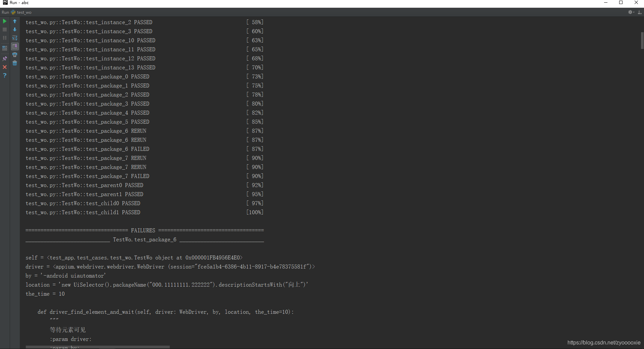Print the console output
This screenshot has height=349, width=644.
(15, 55)
